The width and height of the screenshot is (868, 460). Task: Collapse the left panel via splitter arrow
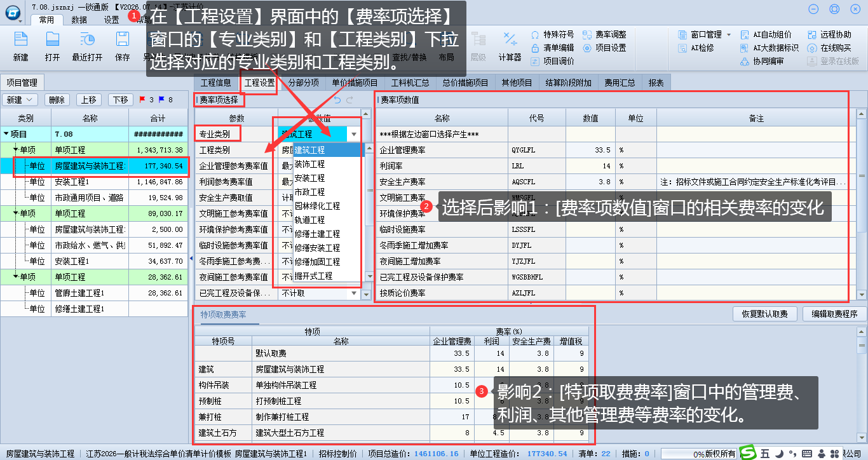point(191,258)
